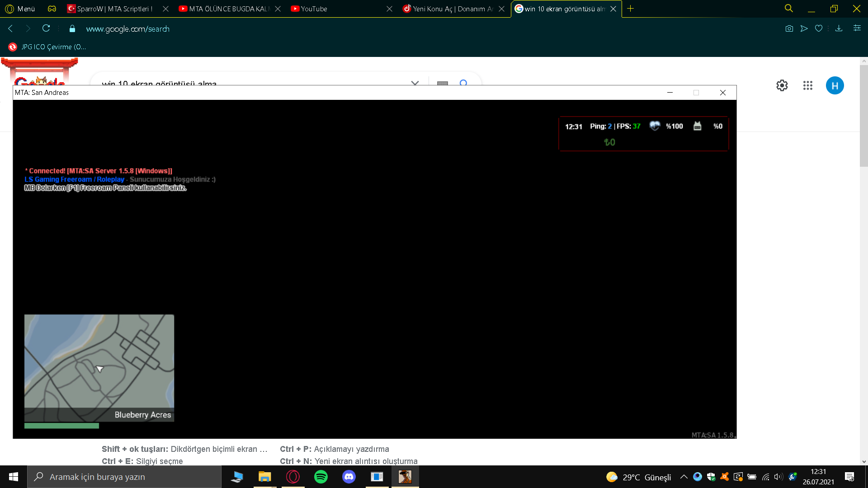Click the Windows search box
Screen dimensions: 868x488
[124, 477]
